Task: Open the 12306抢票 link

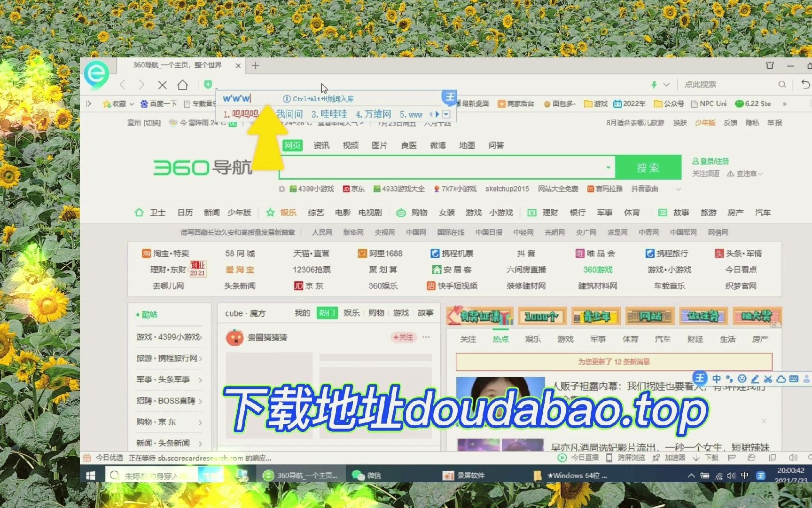Action: [x=312, y=270]
